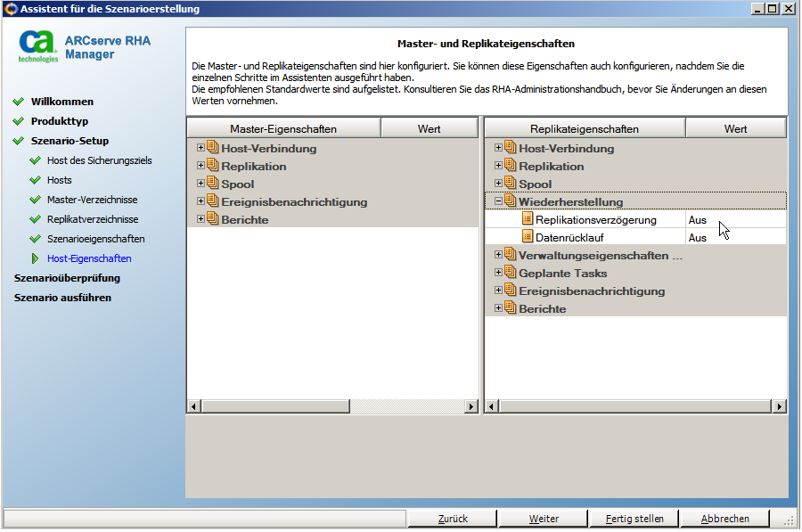
Task: Click Replica panel scroll right arrow
Action: 779,406
